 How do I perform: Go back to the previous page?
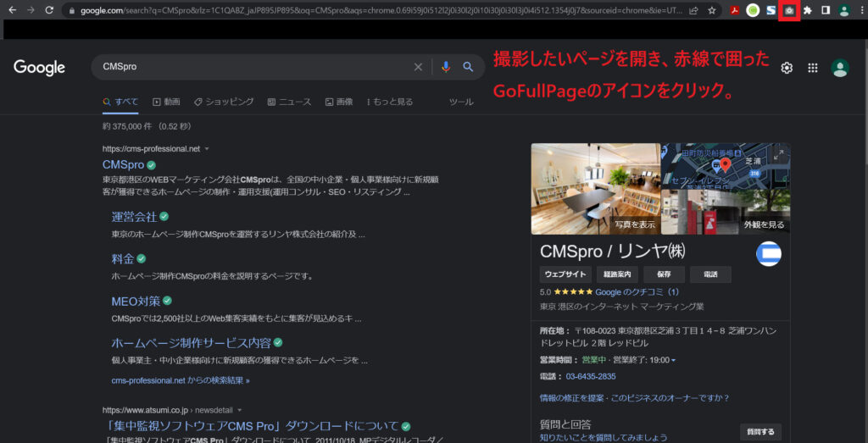pyautogui.click(x=13, y=10)
